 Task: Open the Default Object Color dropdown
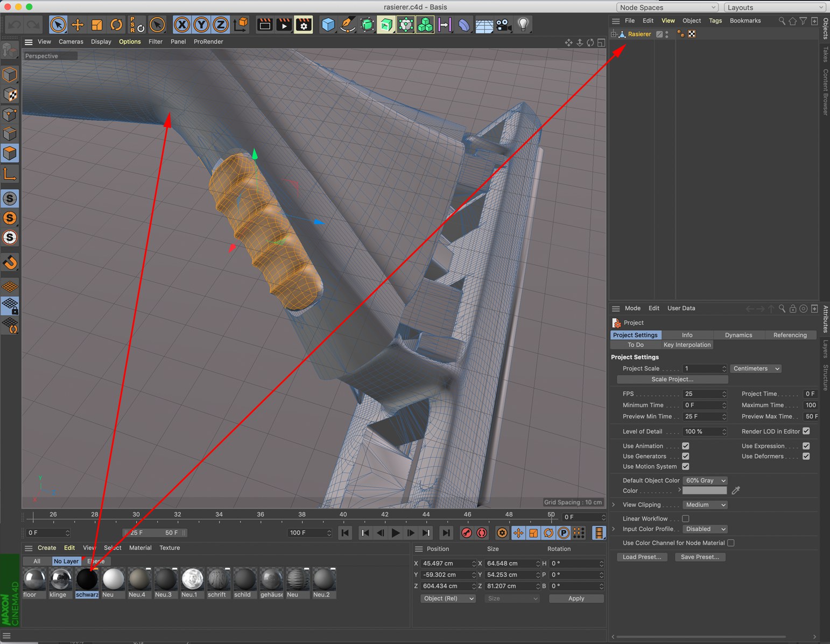click(705, 480)
